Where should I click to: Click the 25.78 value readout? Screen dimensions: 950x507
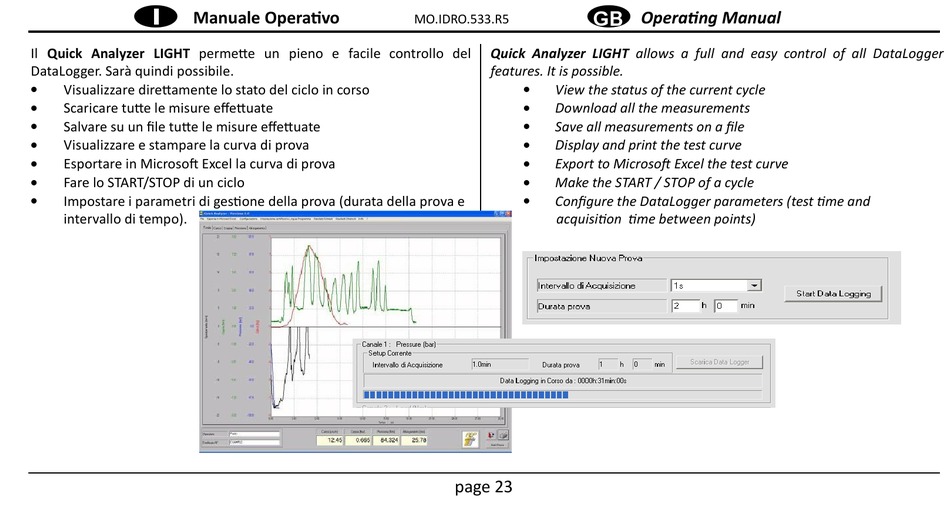coord(414,440)
